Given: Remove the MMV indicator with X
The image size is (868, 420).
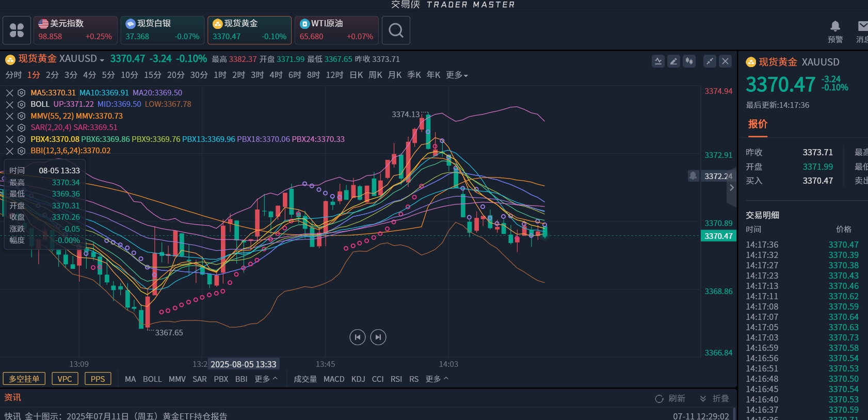Looking at the screenshot, I should (9, 116).
